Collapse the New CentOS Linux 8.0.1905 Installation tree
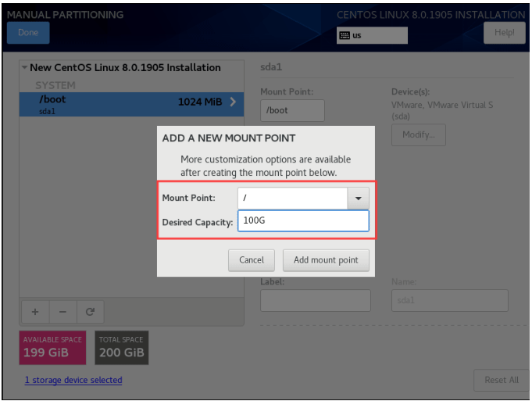Viewport: 532px width, 401px height. coord(24,68)
